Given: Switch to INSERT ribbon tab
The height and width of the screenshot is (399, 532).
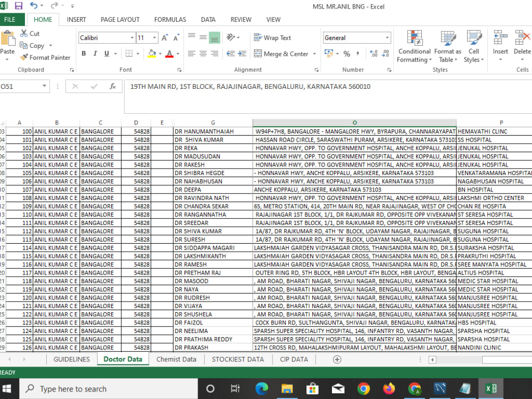Looking at the screenshot, I should pos(76,20).
